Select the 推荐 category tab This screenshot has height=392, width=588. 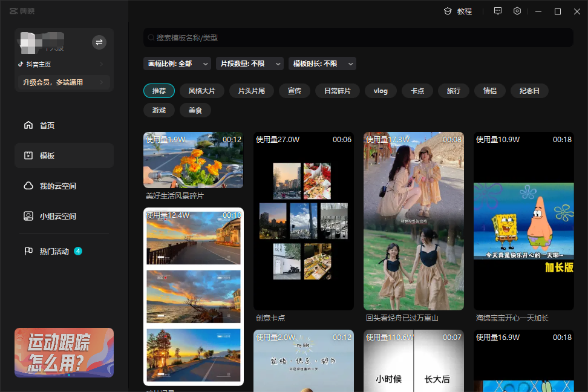pos(159,91)
